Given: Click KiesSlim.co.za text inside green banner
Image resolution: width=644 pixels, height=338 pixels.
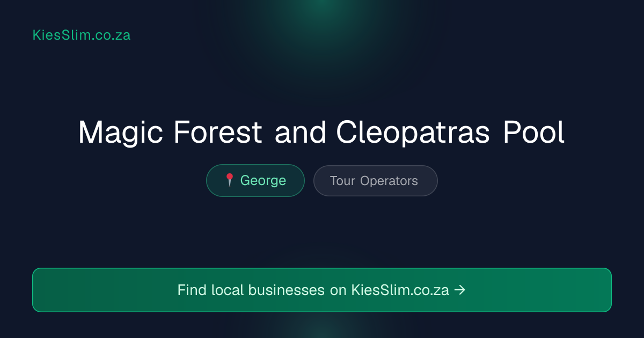Looking at the screenshot, I should click(400, 290).
